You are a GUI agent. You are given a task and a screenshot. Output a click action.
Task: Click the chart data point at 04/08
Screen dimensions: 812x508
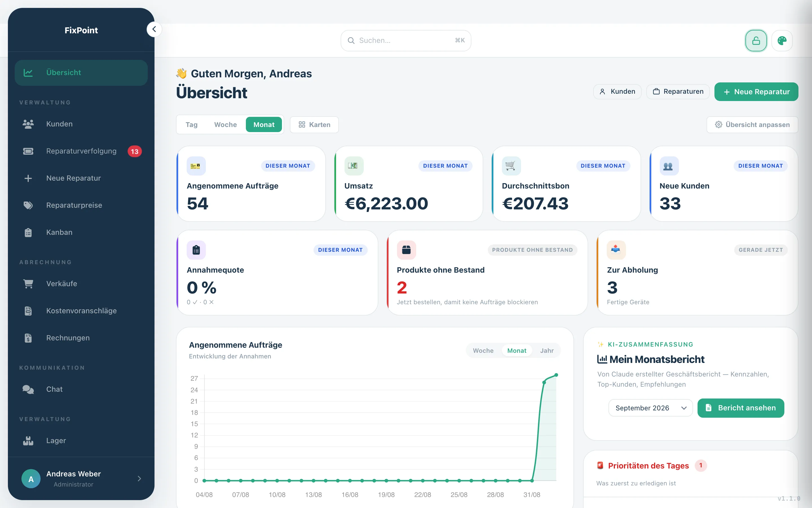pyautogui.click(x=204, y=481)
